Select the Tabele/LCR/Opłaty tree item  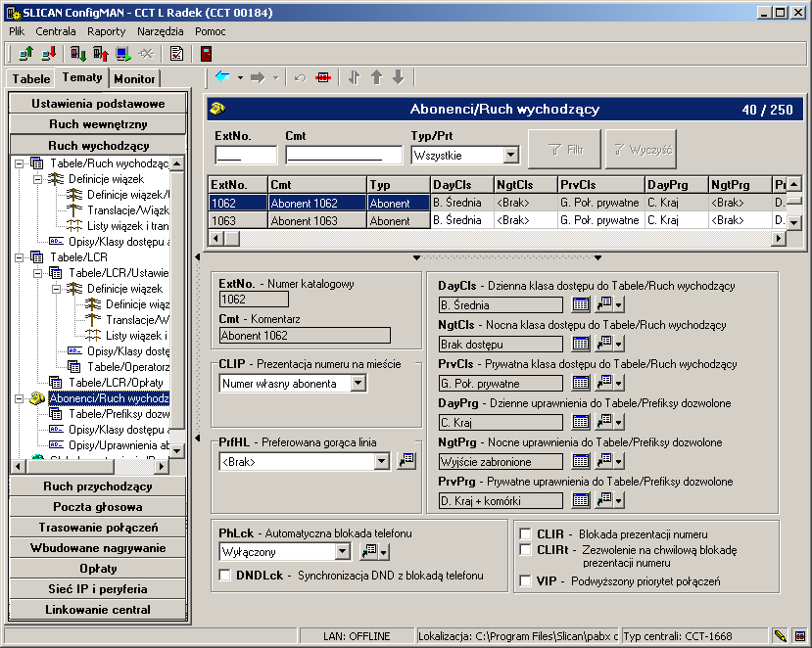[116, 383]
